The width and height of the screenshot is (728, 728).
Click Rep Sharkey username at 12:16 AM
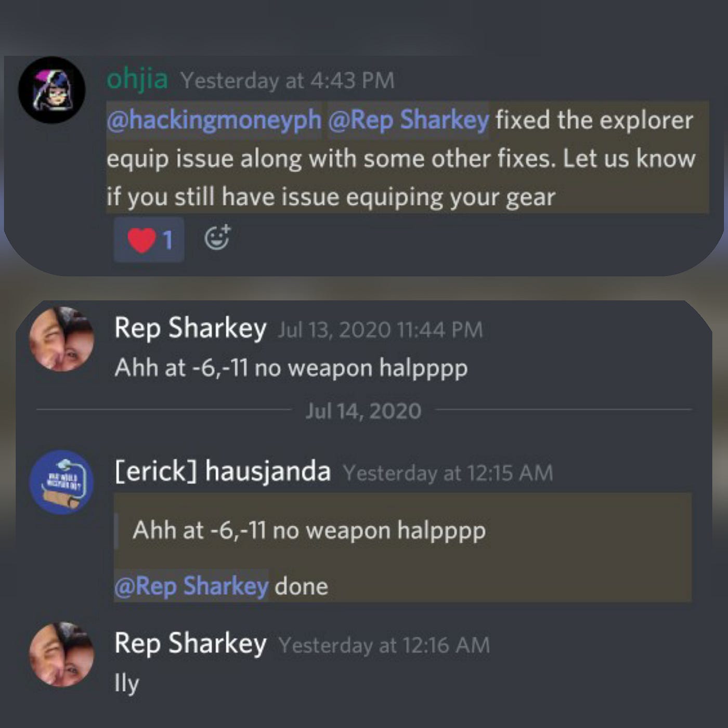tap(190, 644)
